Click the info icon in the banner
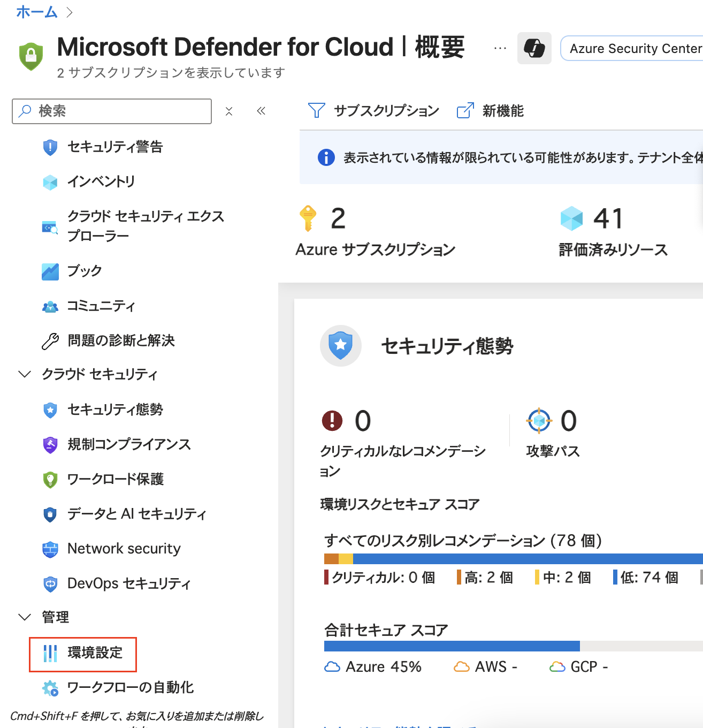The height and width of the screenshot is (728, 703). click(x=326, y=157)
